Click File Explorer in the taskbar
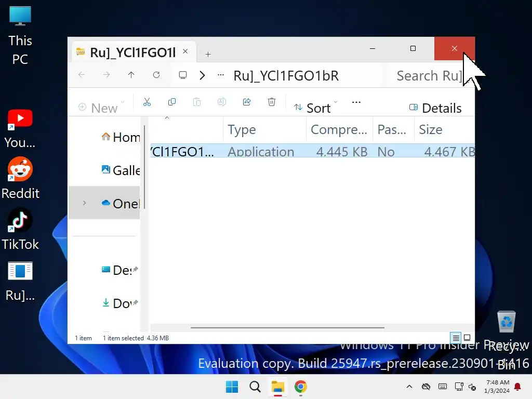 coord(278,387)
